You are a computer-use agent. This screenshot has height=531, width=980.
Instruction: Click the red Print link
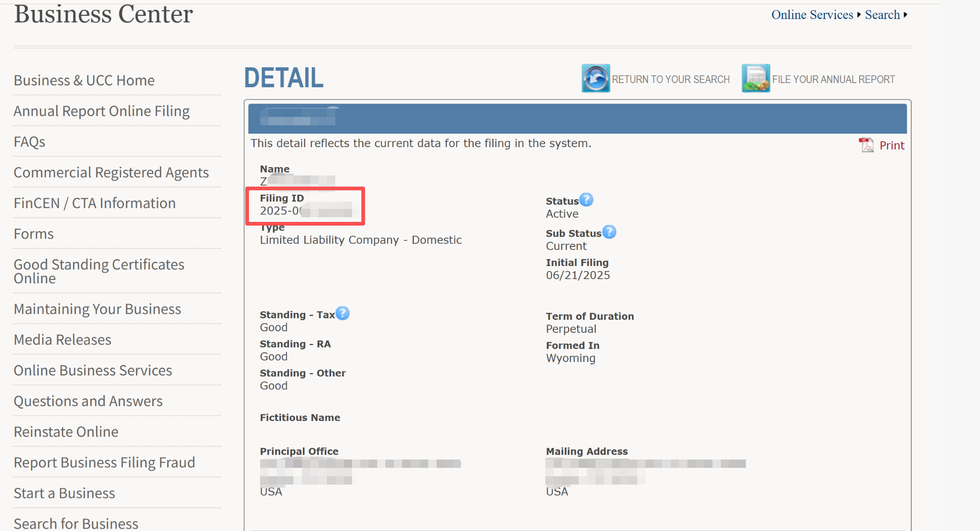(892, 145)
